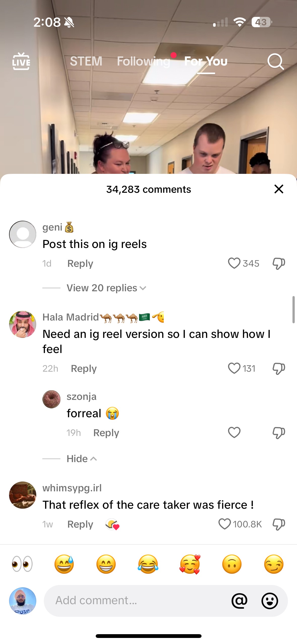
Task: Close the comments panel with X
Action: click(x=279, y=189)
